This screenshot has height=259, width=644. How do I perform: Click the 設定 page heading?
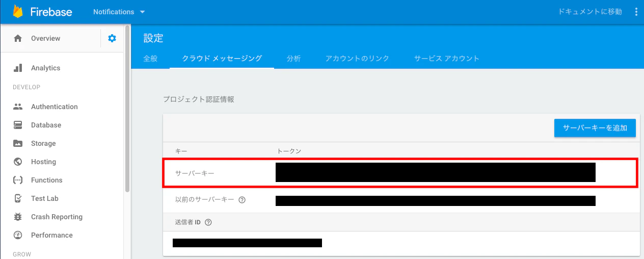pyautogui.click(x=153, y=38)
